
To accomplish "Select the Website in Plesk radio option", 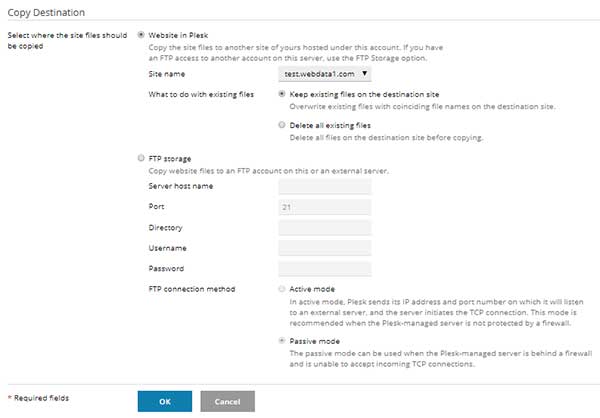I will (141, 35).
